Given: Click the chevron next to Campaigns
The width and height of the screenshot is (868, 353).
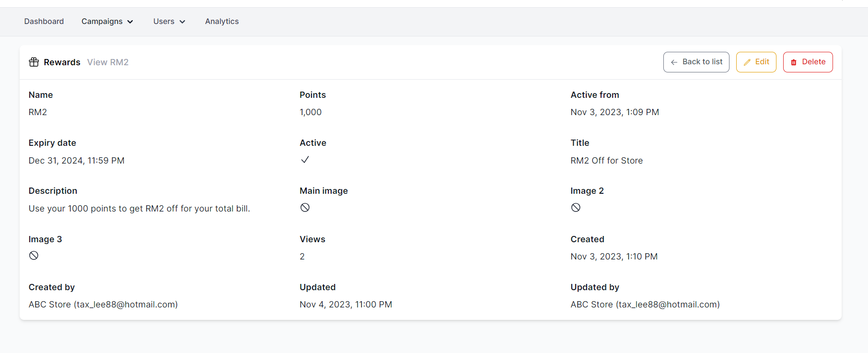Looking at the screenshot, I should click(130, 22).
